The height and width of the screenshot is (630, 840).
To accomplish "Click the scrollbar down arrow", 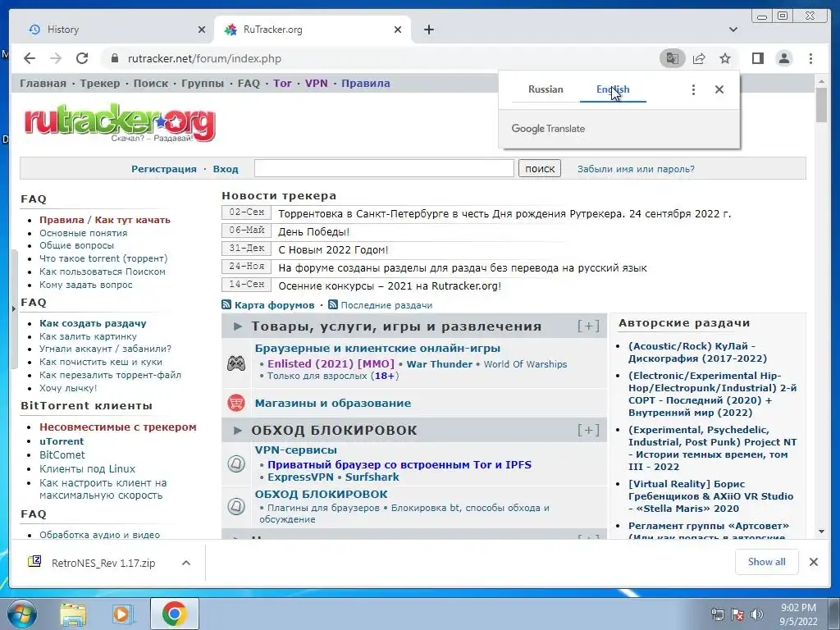I will pos(821,532).
